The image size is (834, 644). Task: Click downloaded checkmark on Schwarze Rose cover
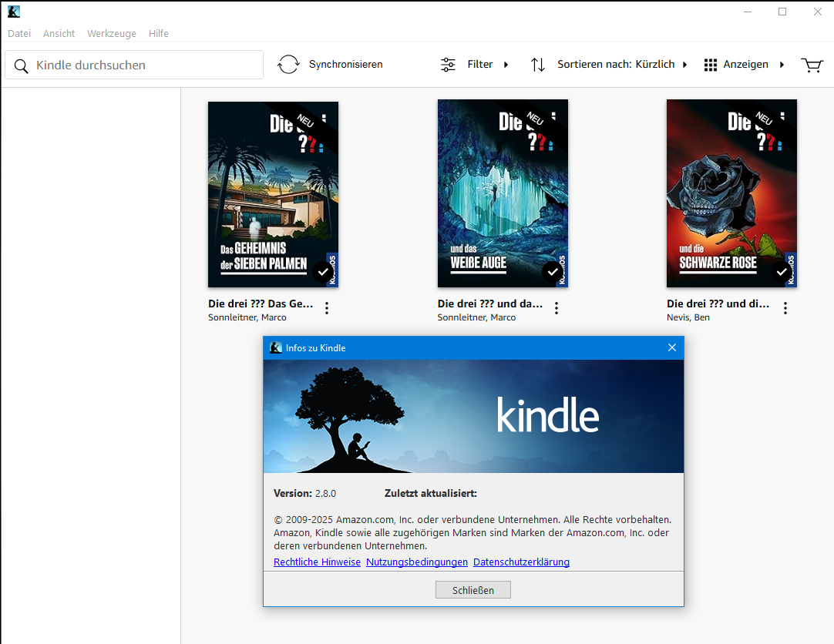tap(782, 272)
